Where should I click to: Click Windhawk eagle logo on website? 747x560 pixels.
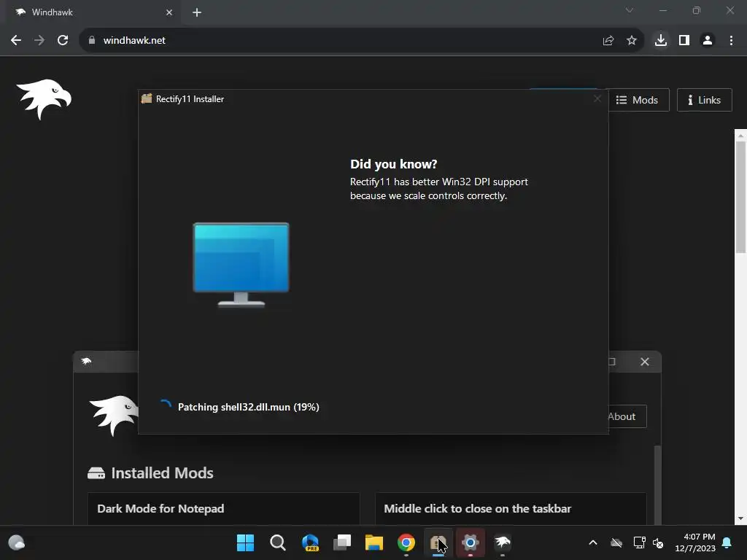coord(44,99)
